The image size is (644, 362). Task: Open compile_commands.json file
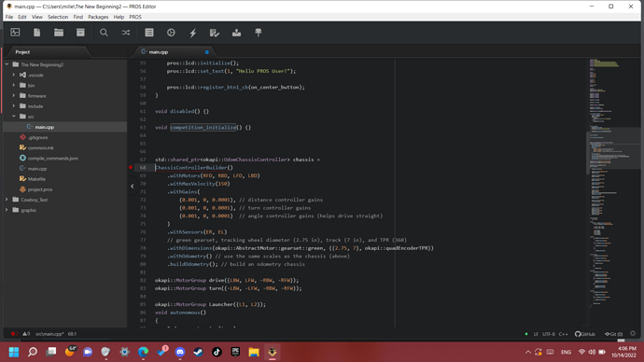tap(53, 158)
